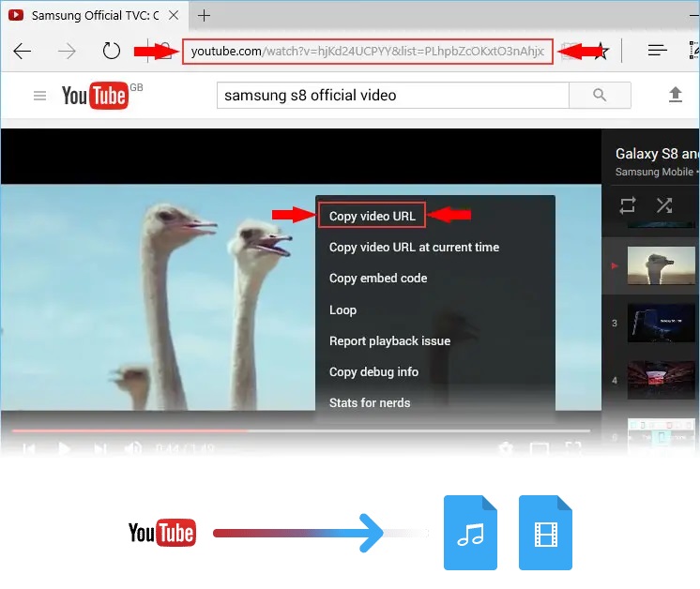Open Stats for nerds
This screenshot has width=700, height=589.
click(370, 403)
